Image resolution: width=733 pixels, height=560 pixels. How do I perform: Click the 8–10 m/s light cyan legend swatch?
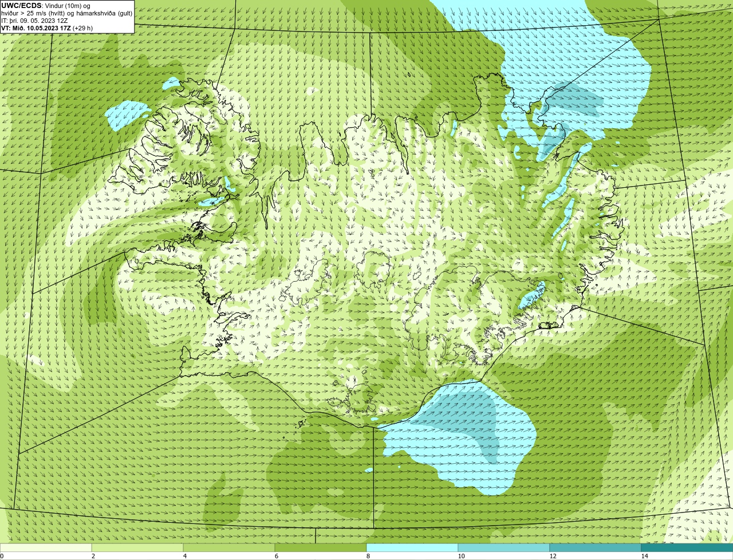[412, 547]
